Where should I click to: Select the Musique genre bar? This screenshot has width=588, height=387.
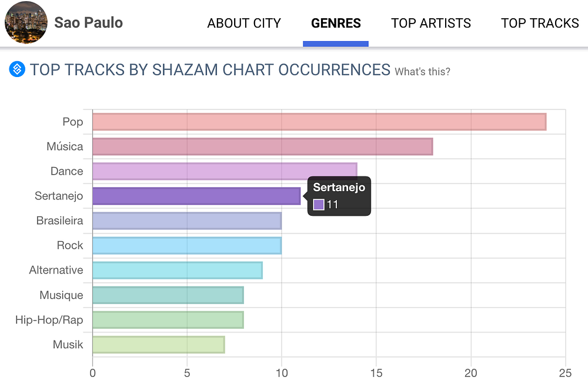tap(168, 295)
